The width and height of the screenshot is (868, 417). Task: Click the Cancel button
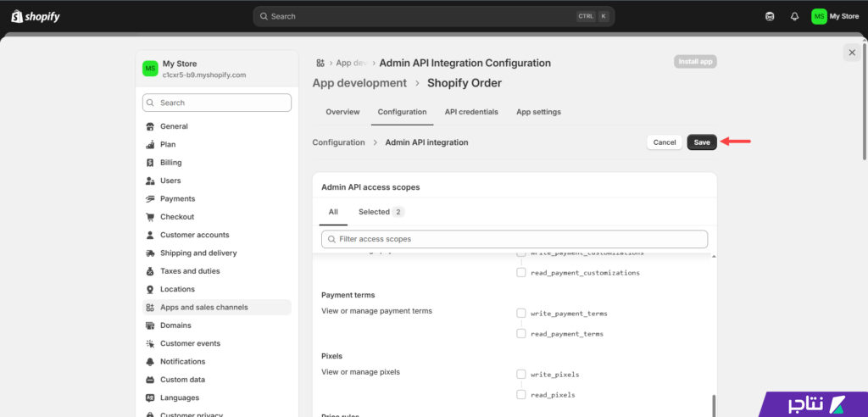[x=665, y=142]
